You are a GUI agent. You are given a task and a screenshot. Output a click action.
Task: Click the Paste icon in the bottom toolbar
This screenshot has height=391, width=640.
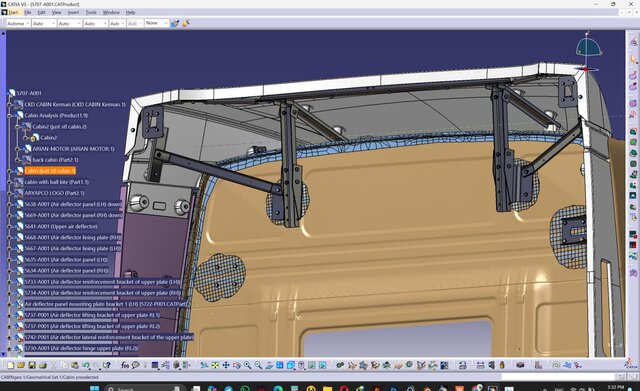pos(75,365)
